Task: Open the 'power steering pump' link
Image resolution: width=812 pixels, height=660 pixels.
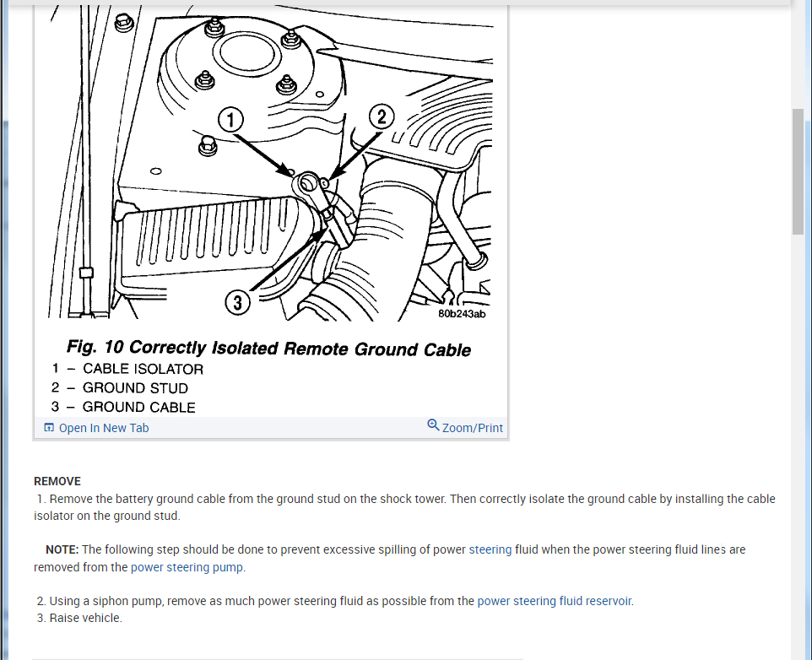Action: 187,567
